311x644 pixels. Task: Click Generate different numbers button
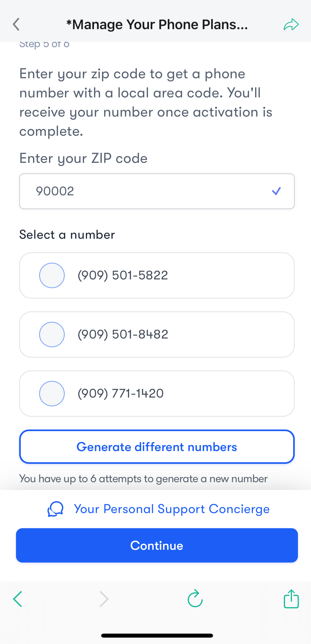pos(157,447)
